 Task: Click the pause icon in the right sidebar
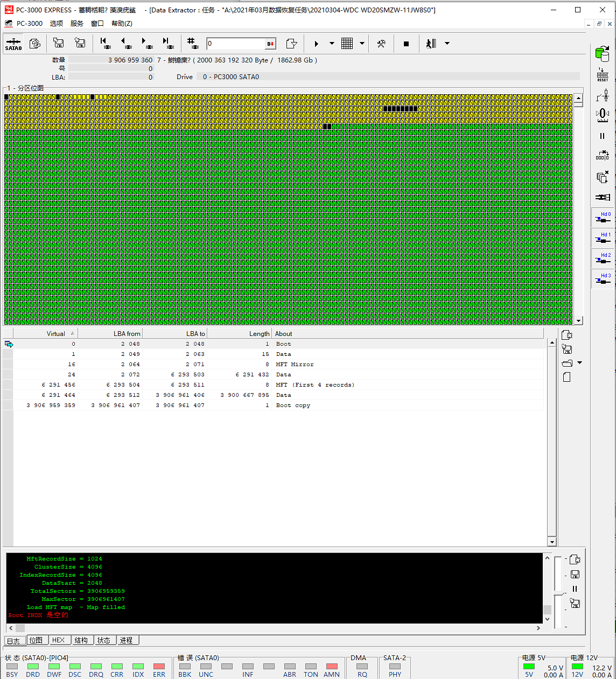(x=603, y=136)
